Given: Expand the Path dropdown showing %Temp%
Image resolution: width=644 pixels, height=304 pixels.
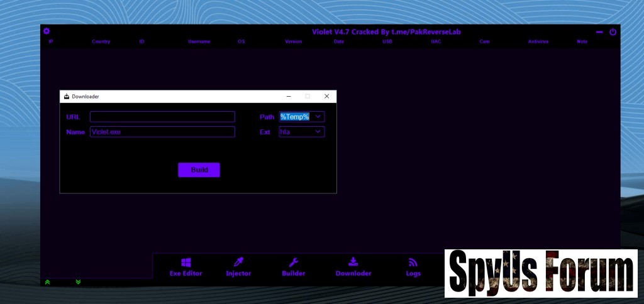Looking at the screenshot, I should [x=318, y=117].
